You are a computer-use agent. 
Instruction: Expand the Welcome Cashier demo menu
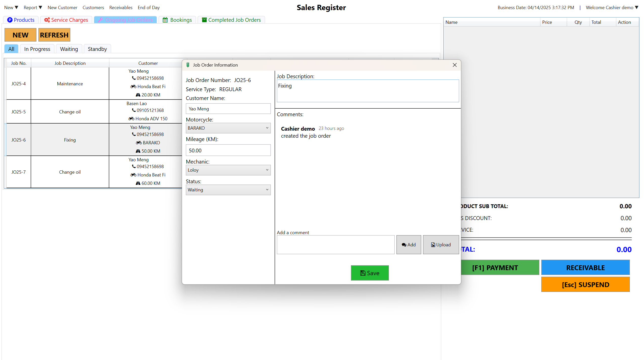tap(612, 7)
